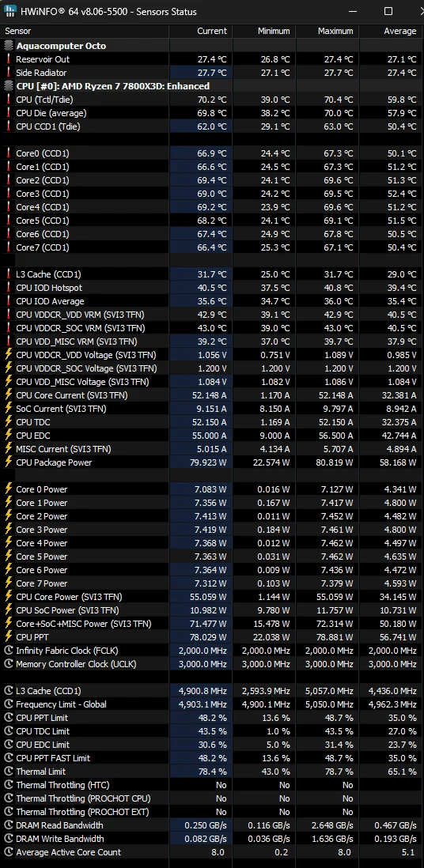Select the Side Radiator sensor row label

pyautogui.click(x=41, y=73)
